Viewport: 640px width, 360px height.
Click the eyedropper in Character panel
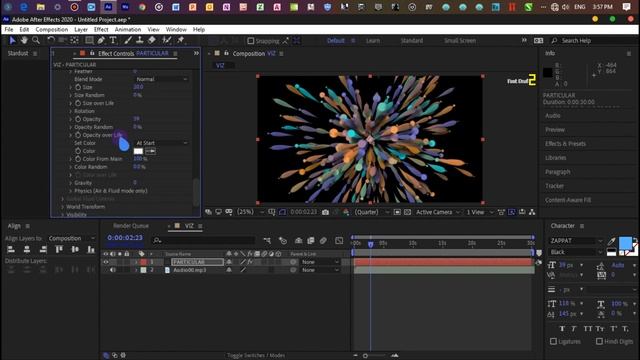pos(611,241)
